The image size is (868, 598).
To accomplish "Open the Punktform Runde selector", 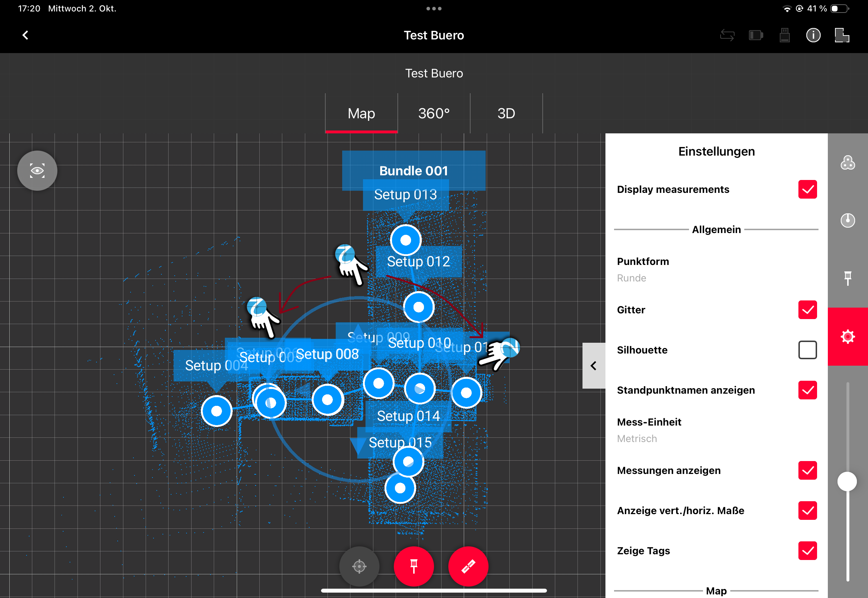I will click(x=716, y=269).
